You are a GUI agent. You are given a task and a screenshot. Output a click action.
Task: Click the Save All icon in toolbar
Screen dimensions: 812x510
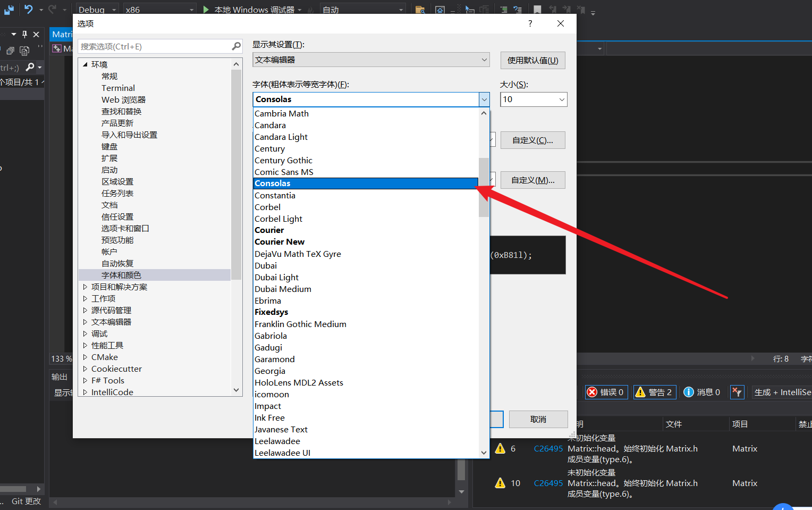(9, 9)
